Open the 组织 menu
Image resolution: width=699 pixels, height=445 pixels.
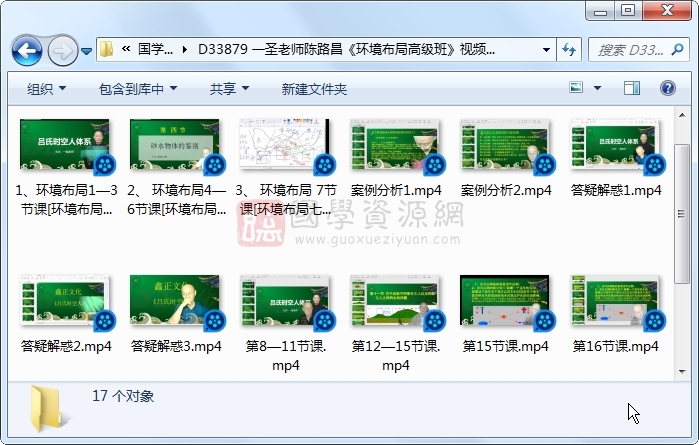tap(46, 89)
